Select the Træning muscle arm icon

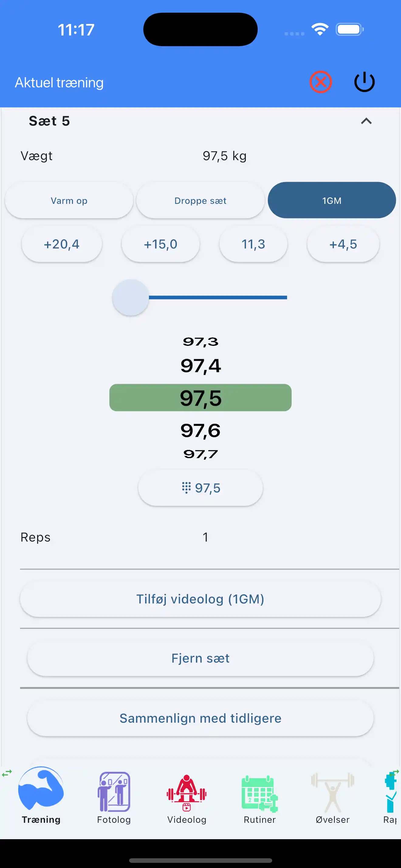[x=41, y=789]
